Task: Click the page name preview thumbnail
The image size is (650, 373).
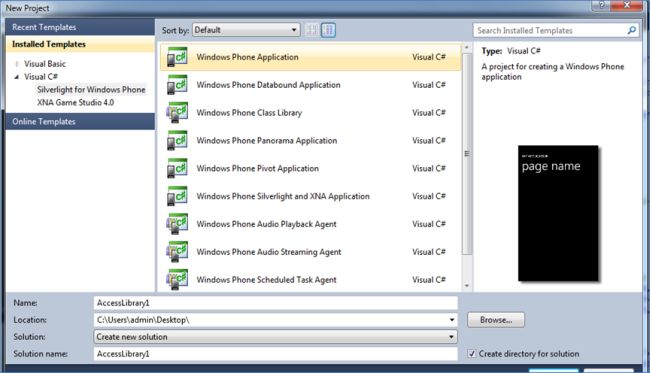Action: tap(558, 213)
